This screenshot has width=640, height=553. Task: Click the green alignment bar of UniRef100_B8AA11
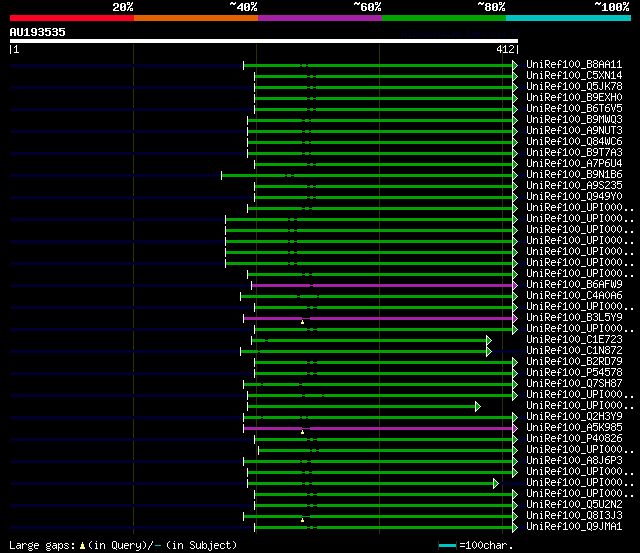pos(378,65)
